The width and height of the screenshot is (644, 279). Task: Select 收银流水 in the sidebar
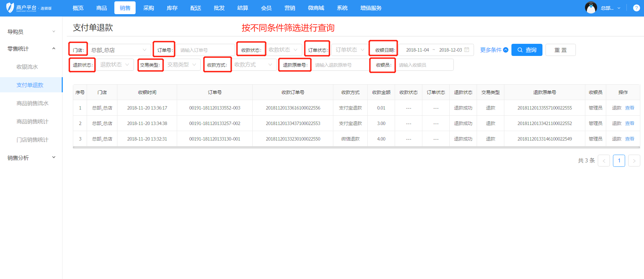click(27, 67)
